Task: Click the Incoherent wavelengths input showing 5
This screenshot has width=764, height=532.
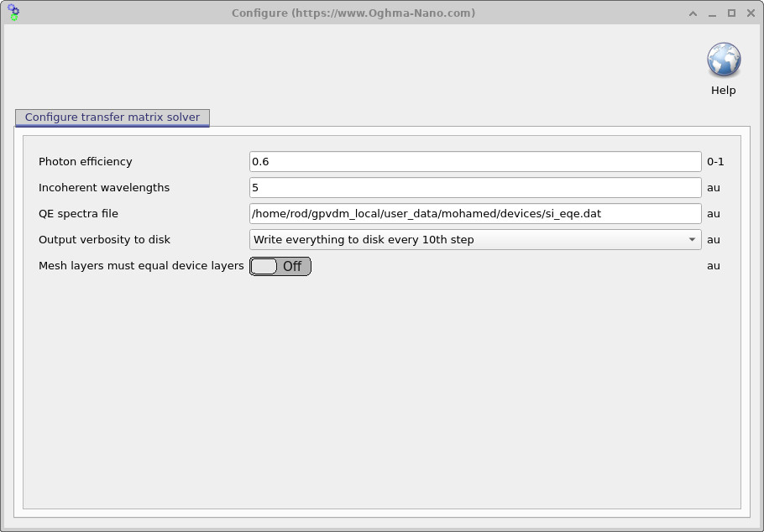Action: [474, 187]
